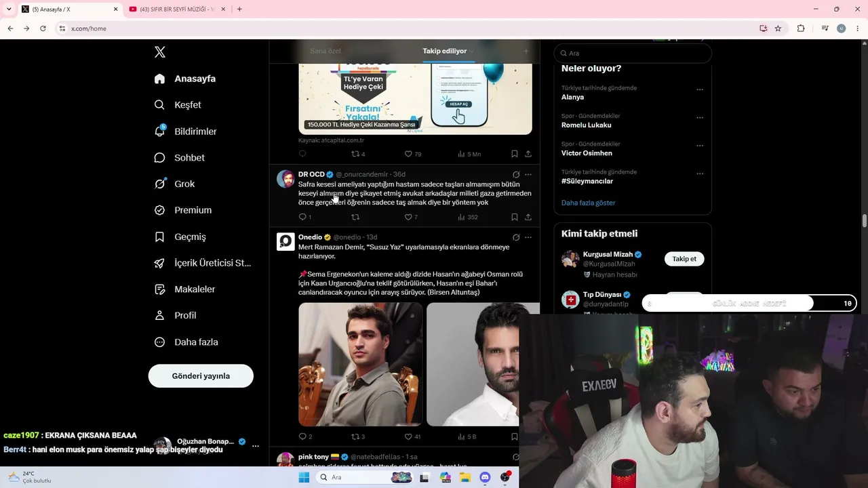The width and height of the screenshot is (868, 488).
Task: Open the Chrome extensions menu
Action: coord(801,28)
